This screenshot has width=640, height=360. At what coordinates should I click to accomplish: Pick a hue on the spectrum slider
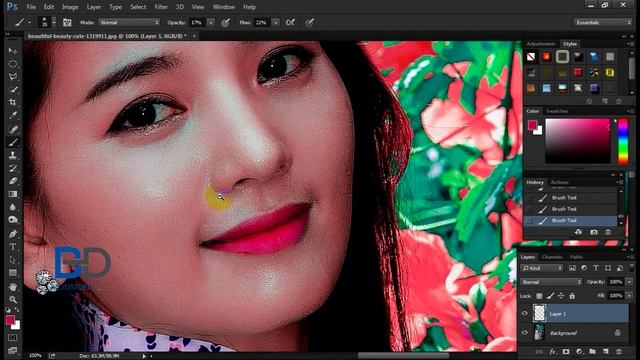point(623,142)
